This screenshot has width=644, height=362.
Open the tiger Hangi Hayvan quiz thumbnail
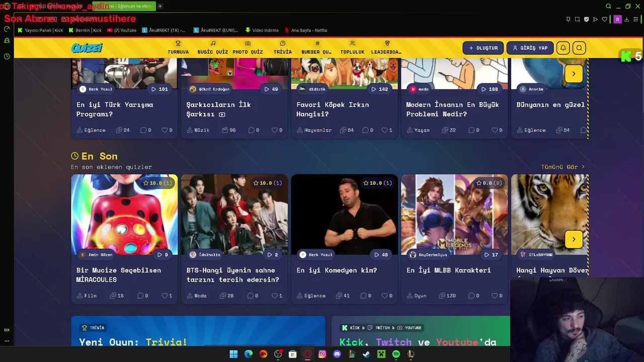(550, 214)
